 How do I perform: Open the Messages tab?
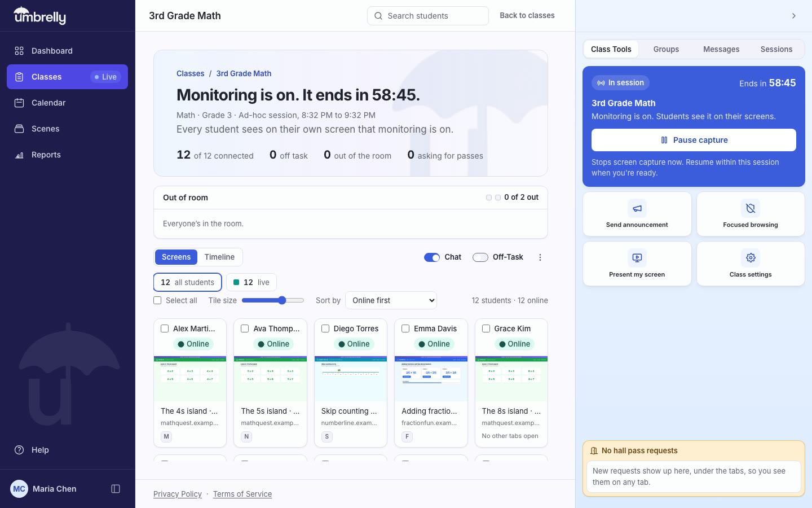(721, 49)
